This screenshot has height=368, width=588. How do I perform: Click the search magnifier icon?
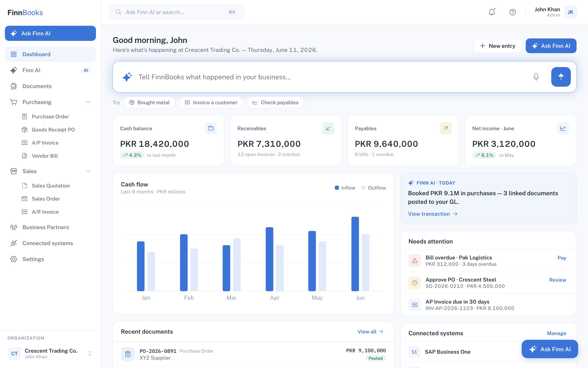(118, 12)
